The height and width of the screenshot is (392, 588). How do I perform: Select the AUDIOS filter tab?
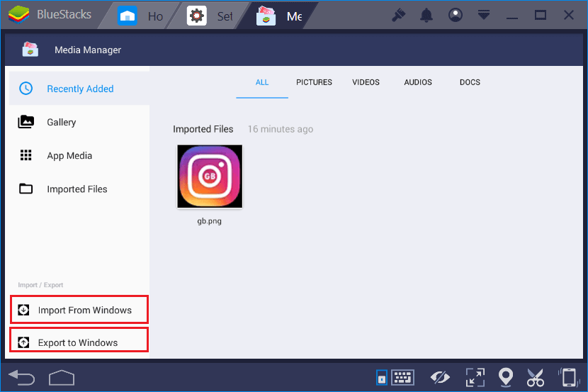pos(418,82)
